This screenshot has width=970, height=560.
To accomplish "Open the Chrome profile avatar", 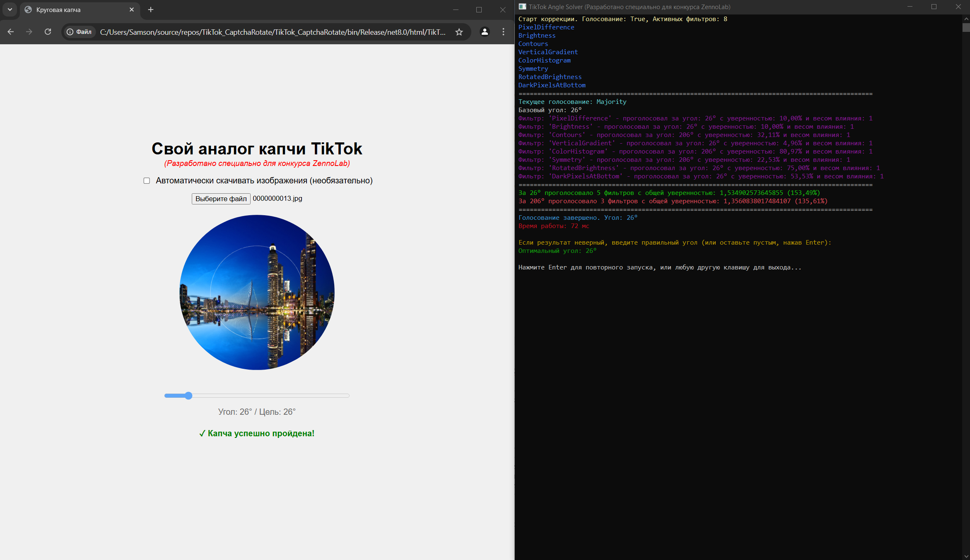I will (485, 32).
